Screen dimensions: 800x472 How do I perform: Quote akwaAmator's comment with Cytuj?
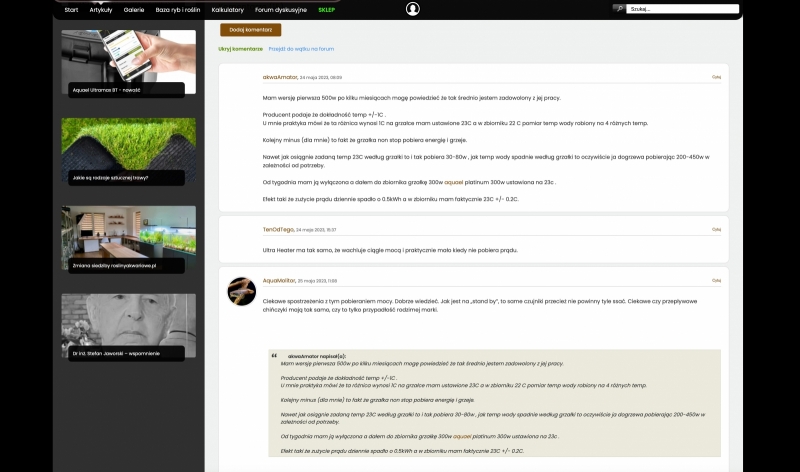(x=716, y=77)
